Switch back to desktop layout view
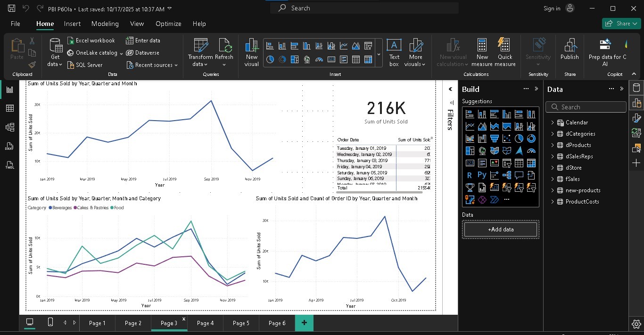Screen dimensions: 644x335 click(x=29, y=323)
